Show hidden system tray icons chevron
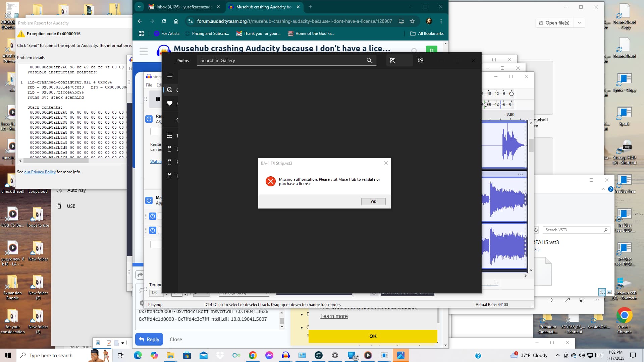This screenshot has height=362, width=644. (x=557, y=355)
